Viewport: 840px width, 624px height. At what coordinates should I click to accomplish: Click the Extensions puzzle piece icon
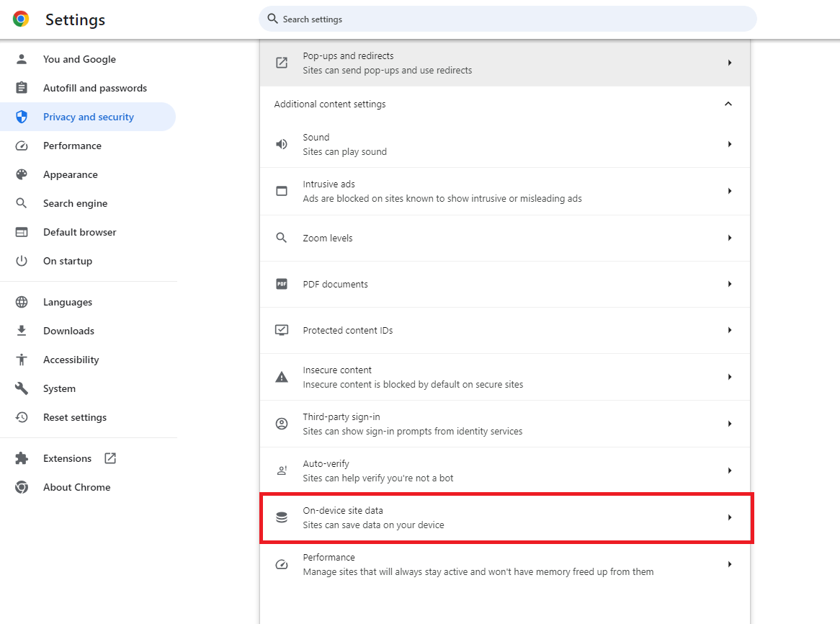click(x=22, y=458)
